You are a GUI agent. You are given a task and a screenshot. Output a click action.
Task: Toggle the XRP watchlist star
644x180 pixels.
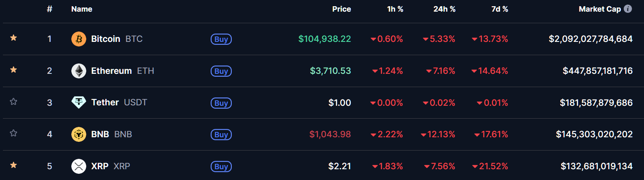[x=13, y=165]
